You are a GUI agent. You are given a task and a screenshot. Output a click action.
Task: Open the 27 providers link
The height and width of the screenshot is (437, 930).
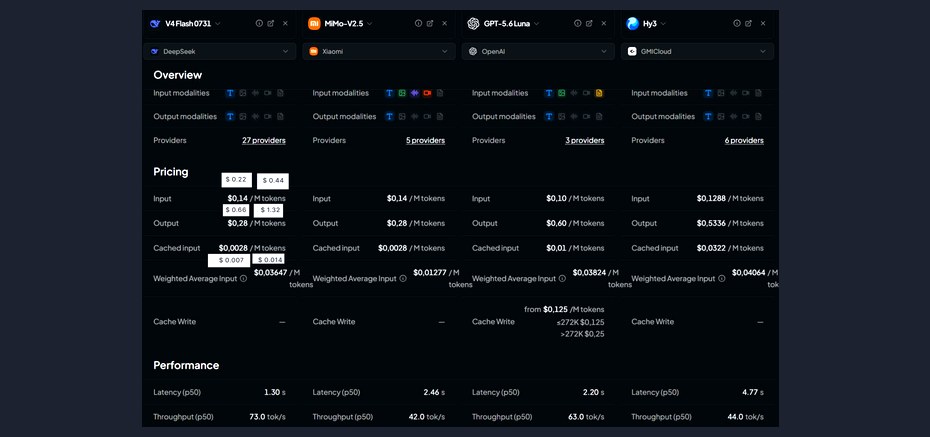pos(264,141)
